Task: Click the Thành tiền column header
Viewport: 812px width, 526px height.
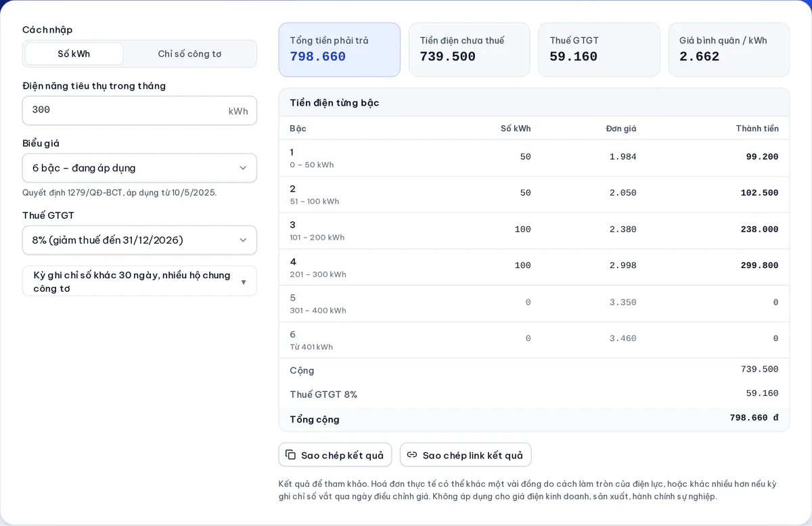Action: (x=757, y=129)
